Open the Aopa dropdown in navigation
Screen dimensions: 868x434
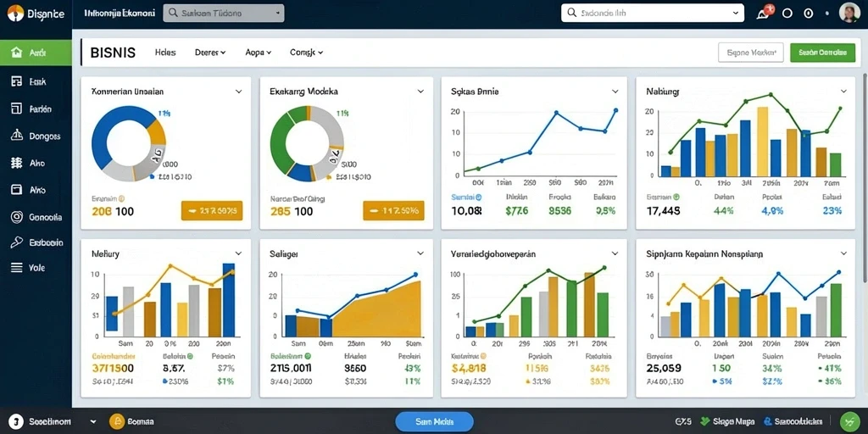(x=258, y=53)
